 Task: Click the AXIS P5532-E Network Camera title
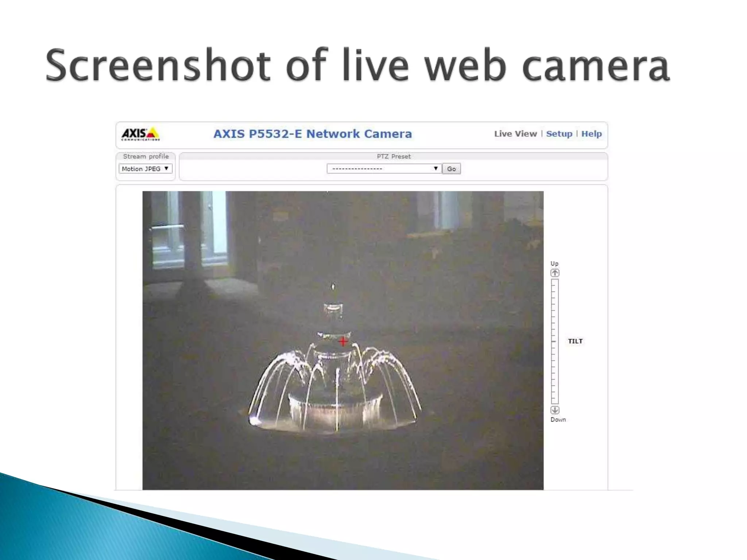point(313,134)
